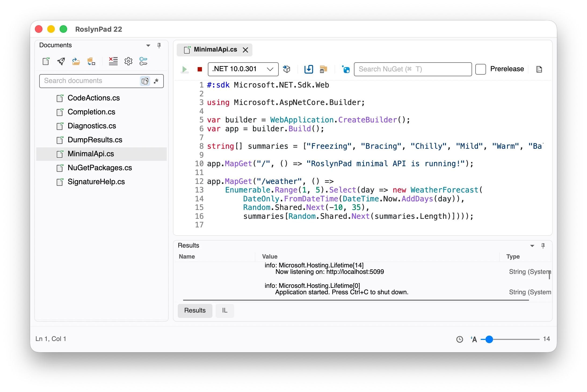
Task: Select the 'Application started' result row
Action: click(x=363, y=289)
